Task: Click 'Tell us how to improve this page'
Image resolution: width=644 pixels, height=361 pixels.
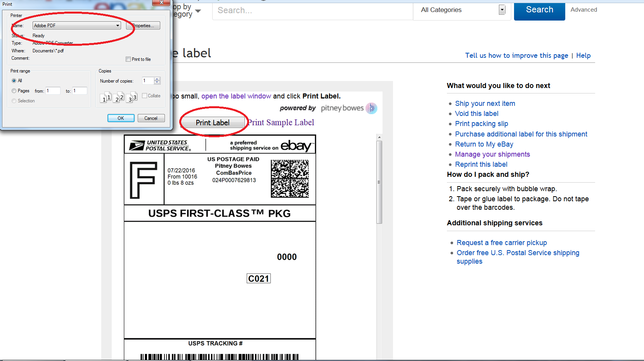Action: point(516,55)
